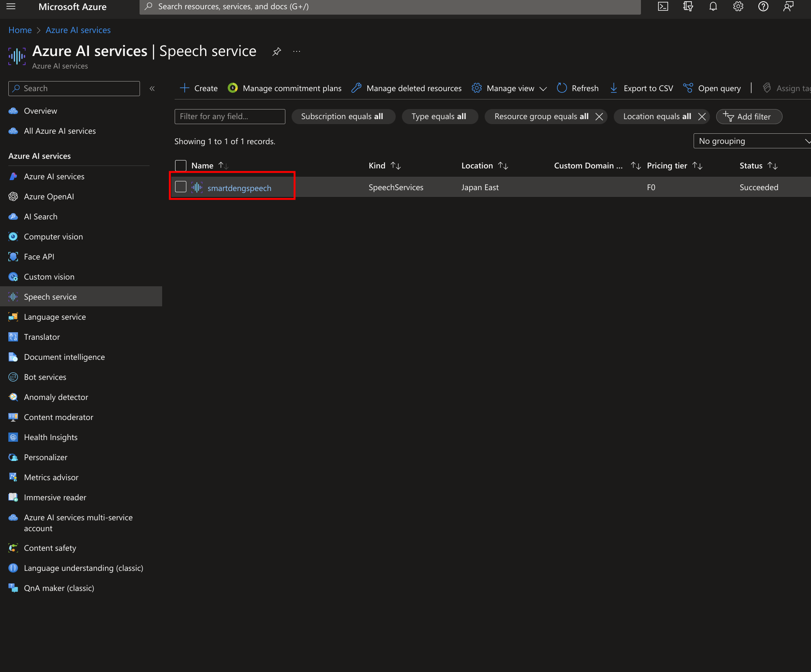
Task: Open Manage commitment plans
Action: pyautogui.click(x=285, y=88)
